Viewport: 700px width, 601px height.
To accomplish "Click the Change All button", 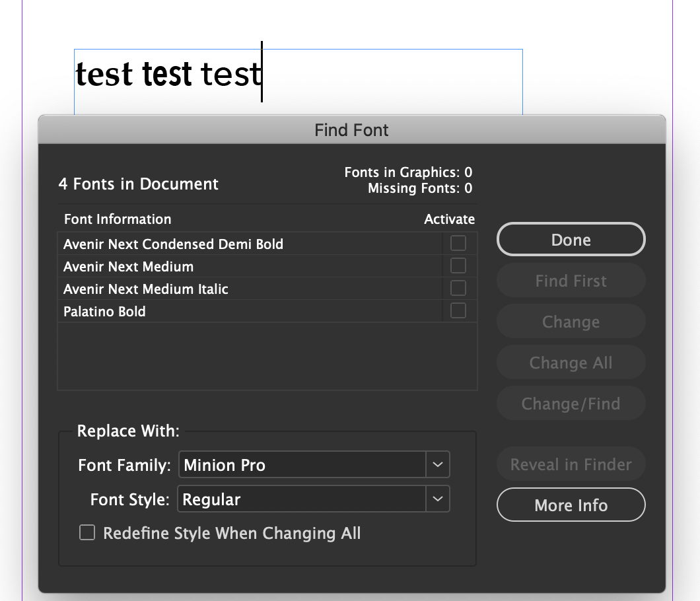I will (571, 362).
